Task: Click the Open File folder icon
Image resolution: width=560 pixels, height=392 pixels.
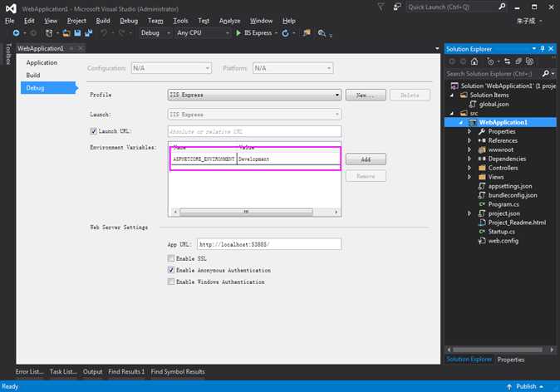Action: click(x=66, y=33)
